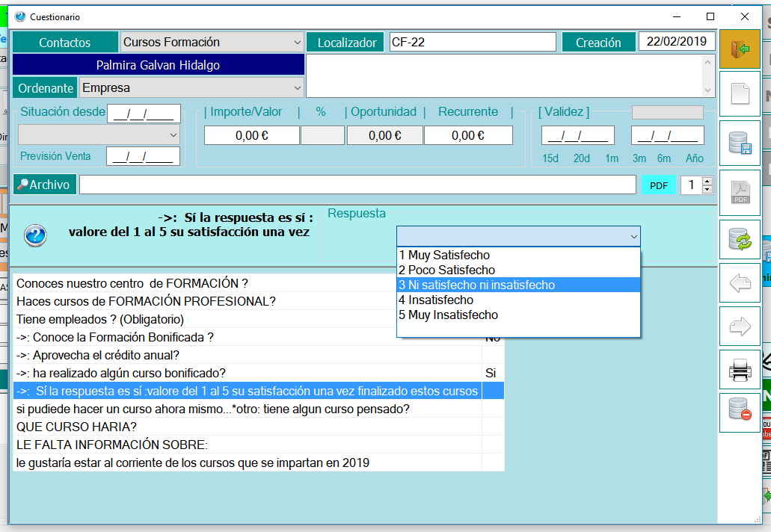Viewport: 771px width, 532px height.
Task: Click the blue question mark help icon
Action: point(35,235)
